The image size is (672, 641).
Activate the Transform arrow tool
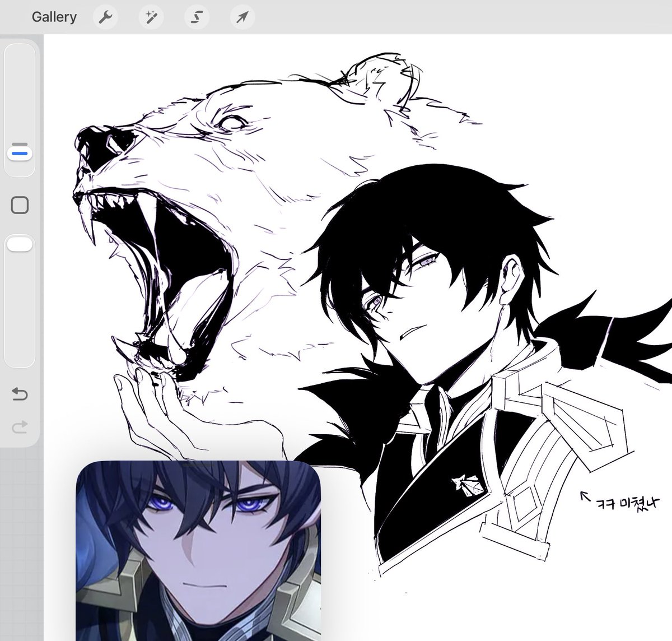pos(242,17)
